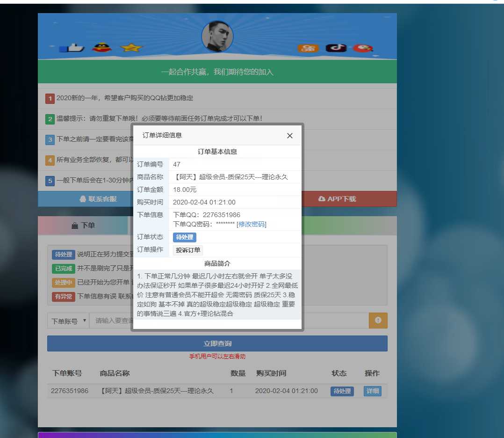This screenshot has height=438, width=504.
Task: Click the 购买时间 column header
Action: (271, 373)
